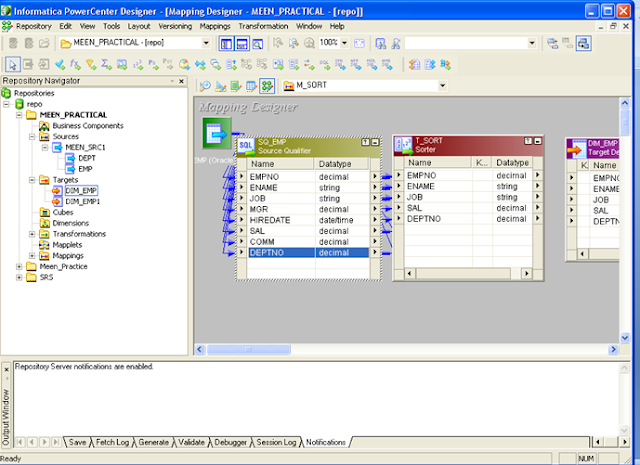Switch to the Validate output tab
This screenshot has width=640, height=465.
(191, 442)
